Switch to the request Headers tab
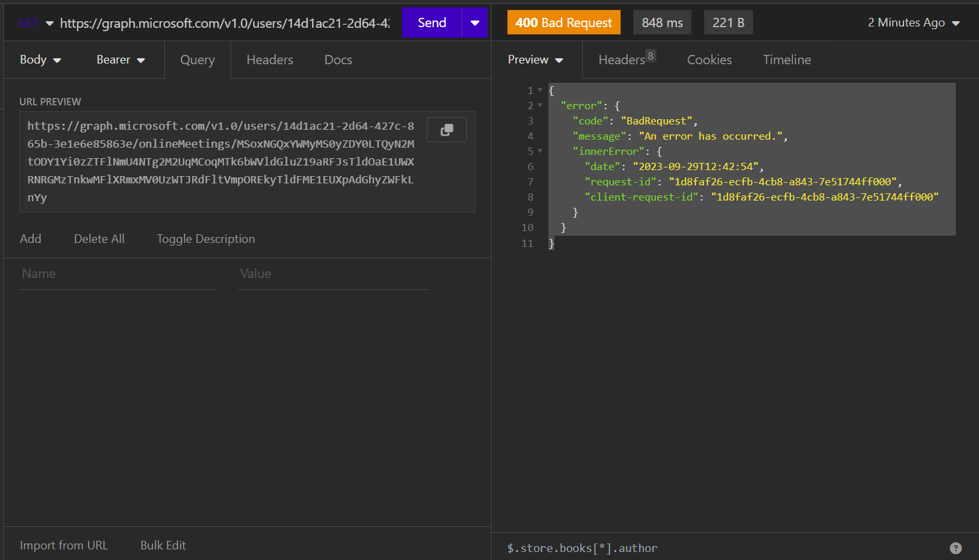 (270, 60)
